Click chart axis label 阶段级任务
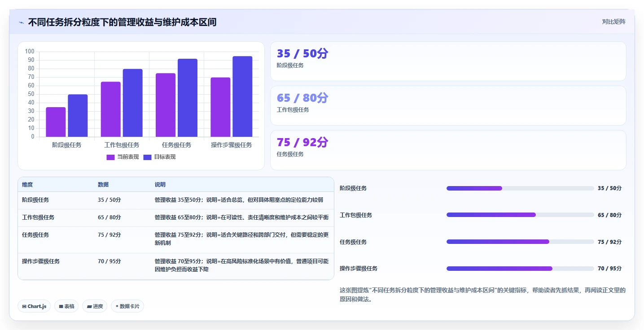The image size is (644, 330). point(67,145)
